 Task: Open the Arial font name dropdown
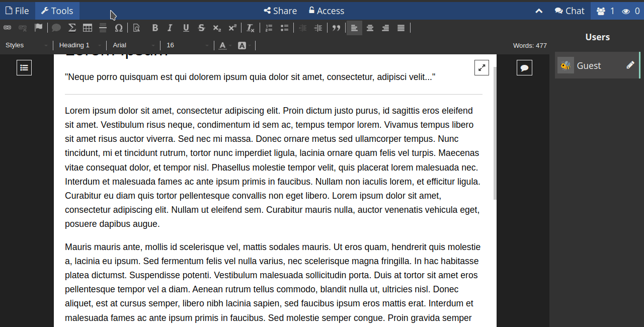point(134,45)
